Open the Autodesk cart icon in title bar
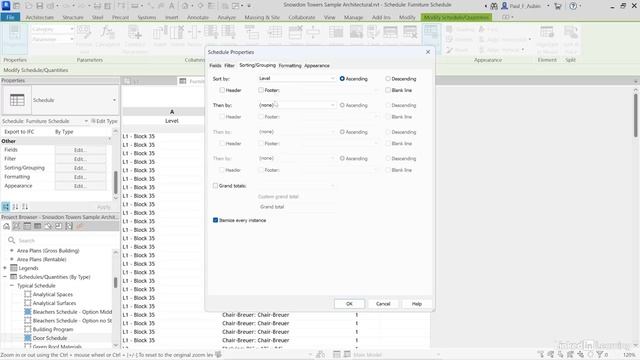Screen dimensions: 640x360 pyautogui.click(x=558, y=6)
